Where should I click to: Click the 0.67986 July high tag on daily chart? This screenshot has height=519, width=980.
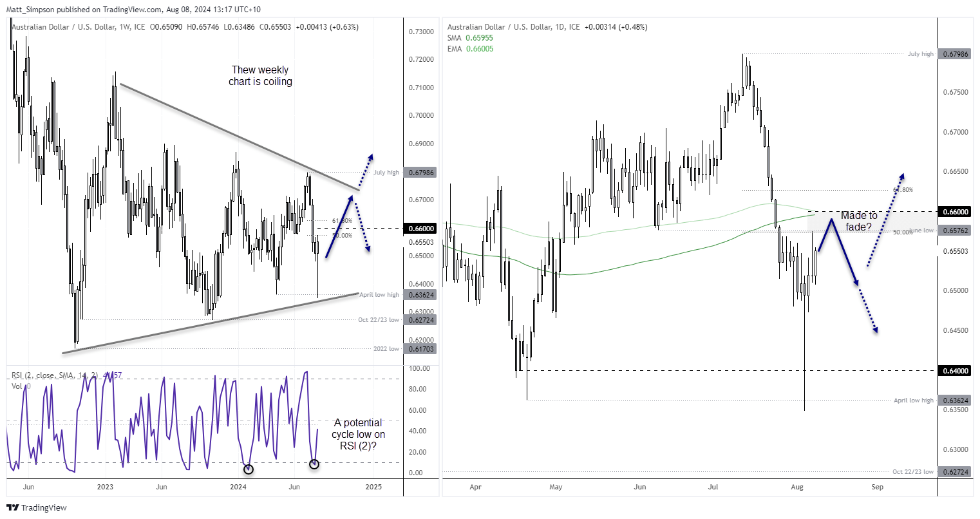(x=954, y=54)
